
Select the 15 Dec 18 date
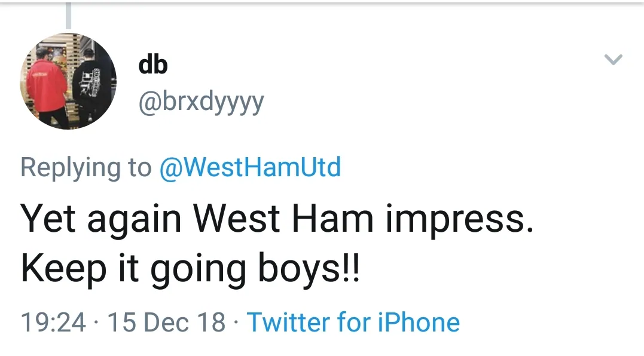166,323
